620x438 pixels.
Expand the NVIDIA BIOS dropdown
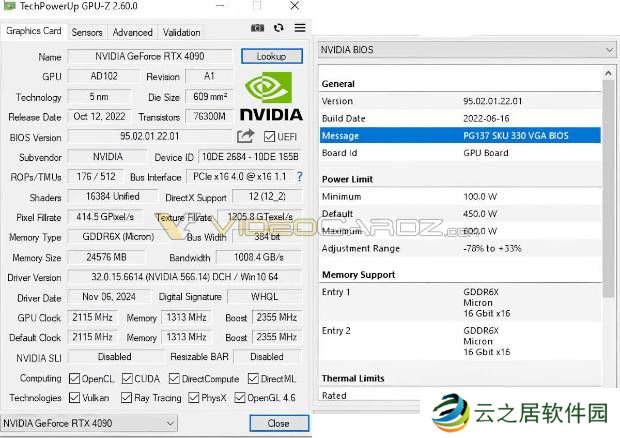[608, 49]
